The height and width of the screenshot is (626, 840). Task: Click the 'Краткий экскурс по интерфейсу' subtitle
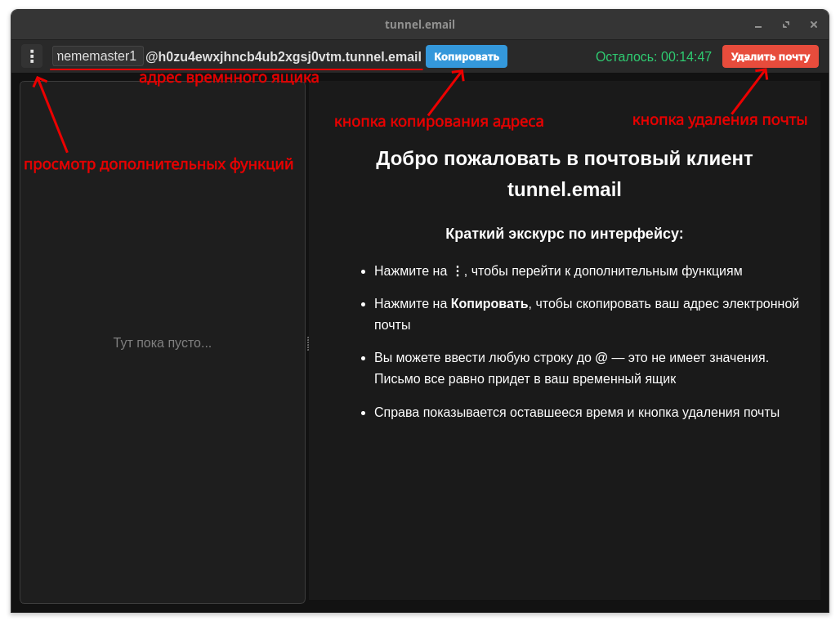click(564, 233)
